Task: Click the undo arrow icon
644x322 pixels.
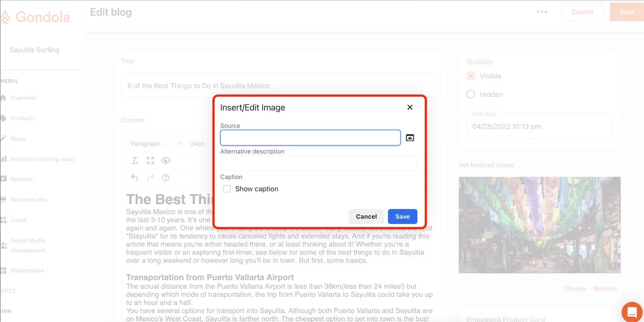Action: (135, 178)
